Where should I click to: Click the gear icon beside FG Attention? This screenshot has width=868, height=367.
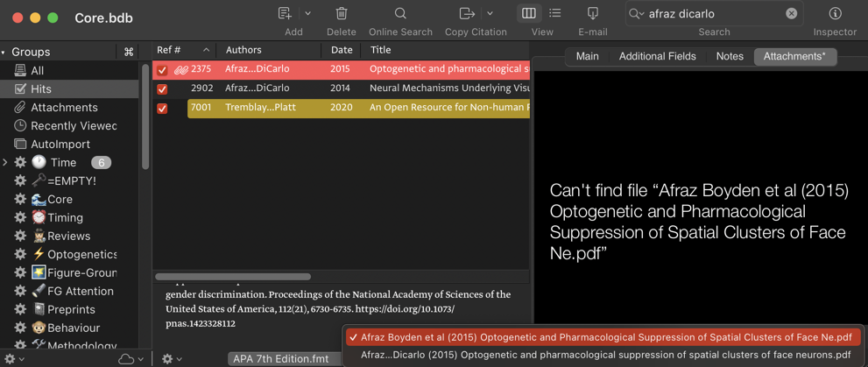(20, 291)
